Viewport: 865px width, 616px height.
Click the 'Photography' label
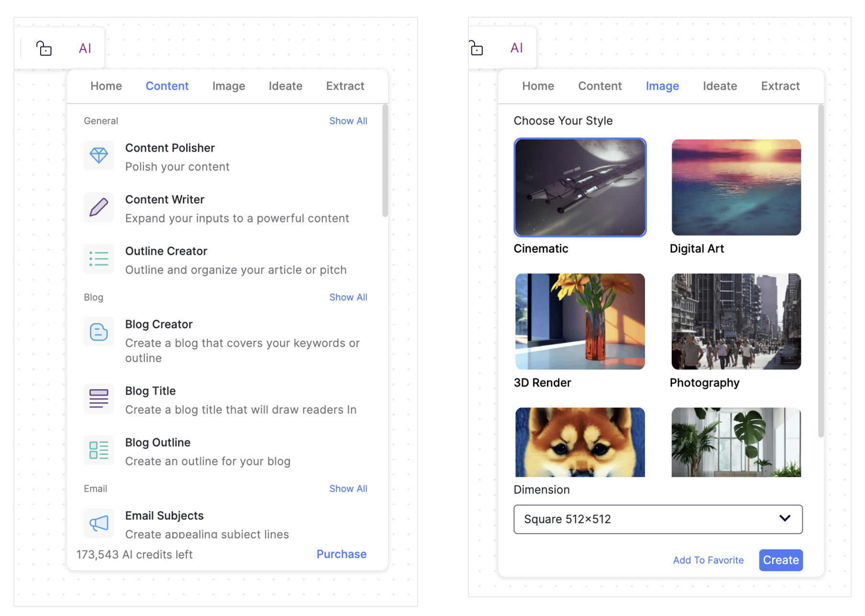point(705,383)
